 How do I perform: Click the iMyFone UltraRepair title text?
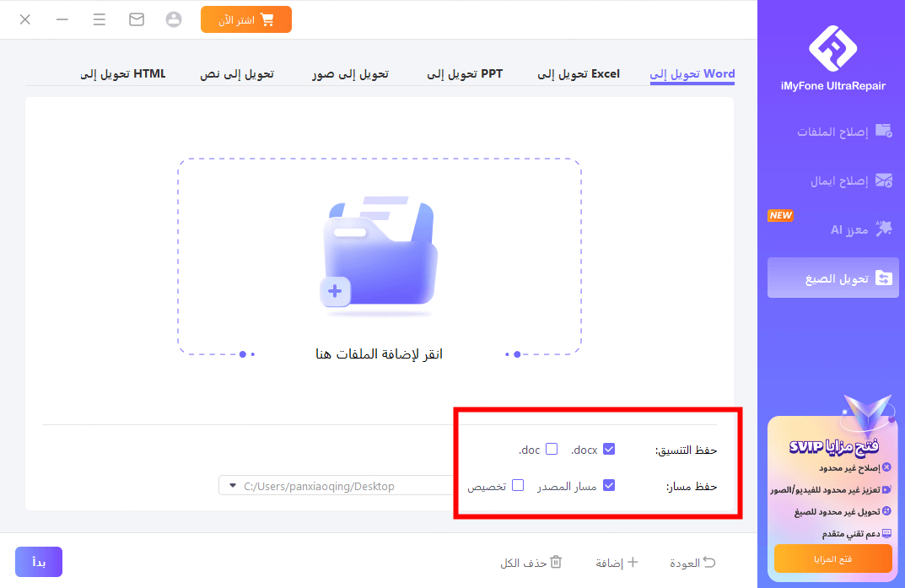pos(832,86)
